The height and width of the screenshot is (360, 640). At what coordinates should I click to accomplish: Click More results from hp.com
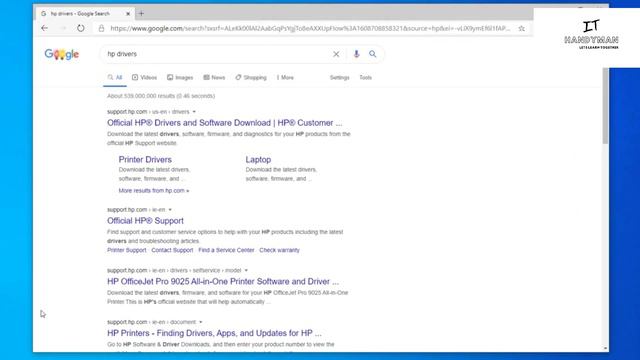154,191
